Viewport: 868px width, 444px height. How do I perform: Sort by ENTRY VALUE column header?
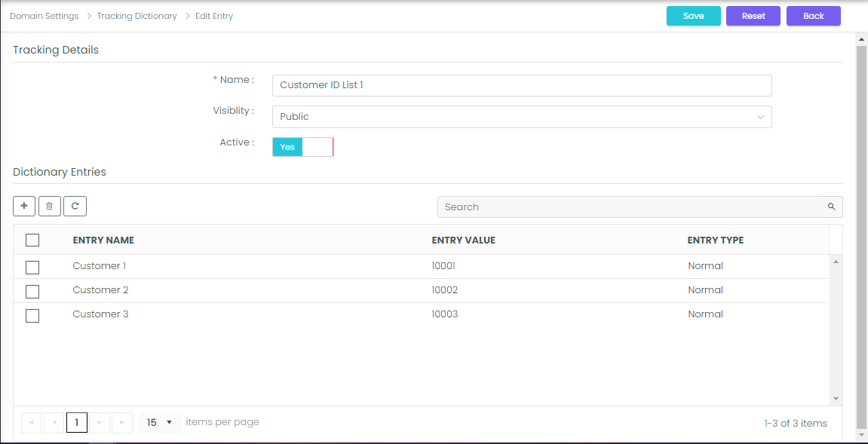[463, 240]
